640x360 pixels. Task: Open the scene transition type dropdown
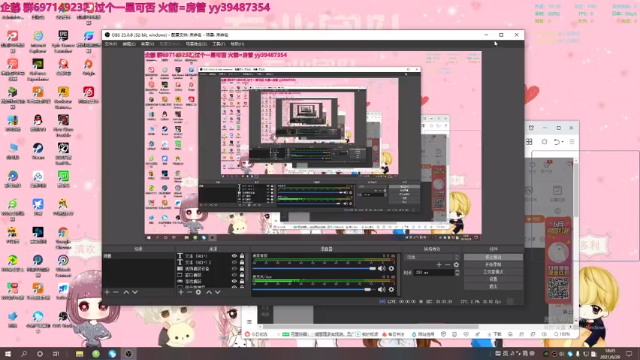[432, 257]
